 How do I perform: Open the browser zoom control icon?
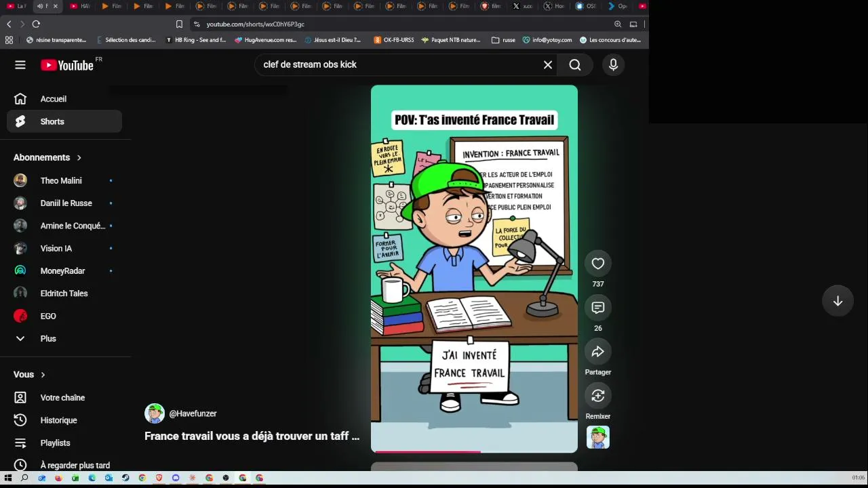coord(618,24)
